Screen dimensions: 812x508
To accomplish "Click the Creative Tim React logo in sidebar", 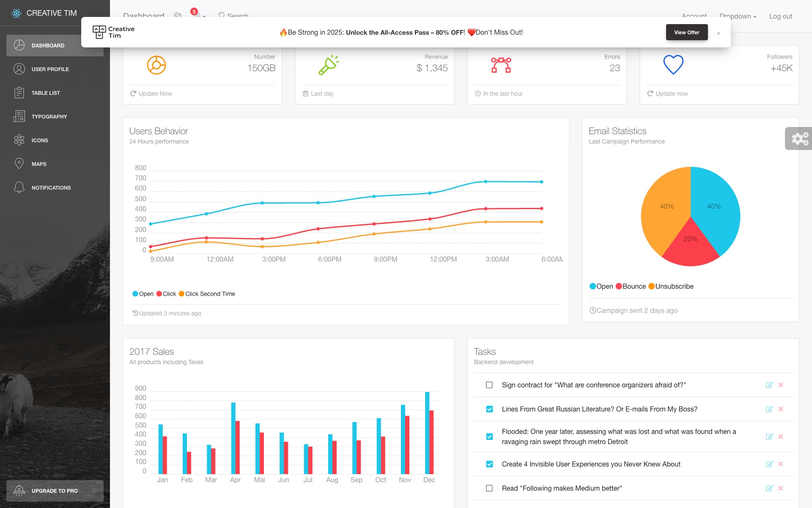I will pyautogui.click(x=16, y=13).
